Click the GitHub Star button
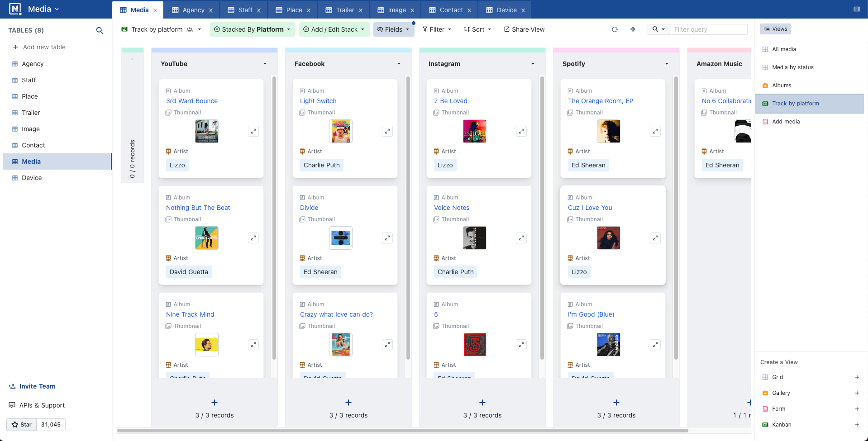Image resolution: width=868 pixels, height=441 pixels. point(22,425)
